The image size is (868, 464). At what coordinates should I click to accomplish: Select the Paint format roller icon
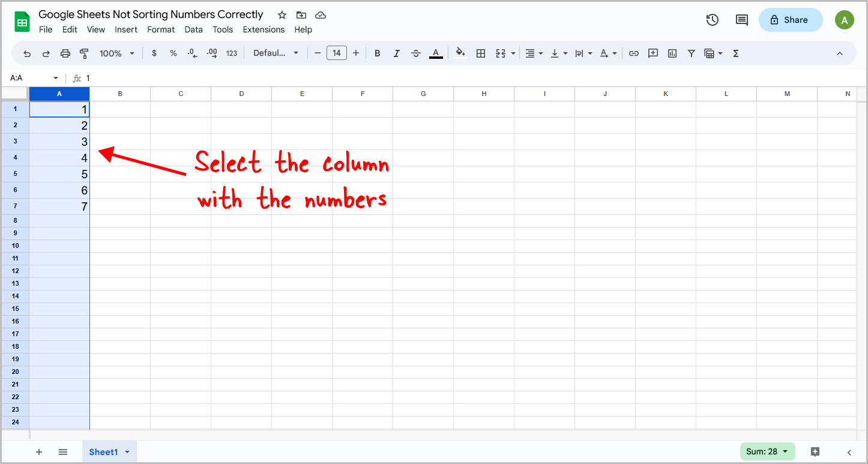[x=85, y=53]
